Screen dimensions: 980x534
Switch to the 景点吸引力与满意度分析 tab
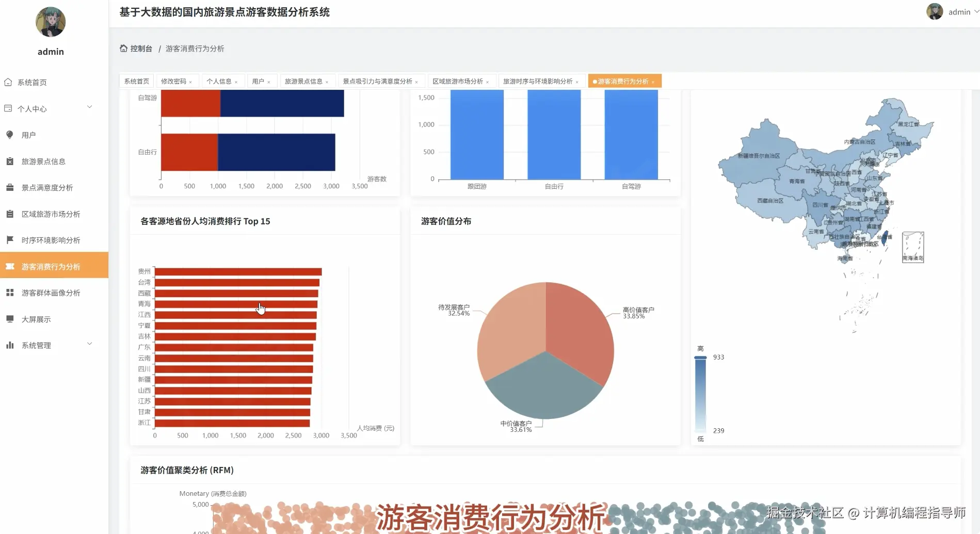pos(377,81)
